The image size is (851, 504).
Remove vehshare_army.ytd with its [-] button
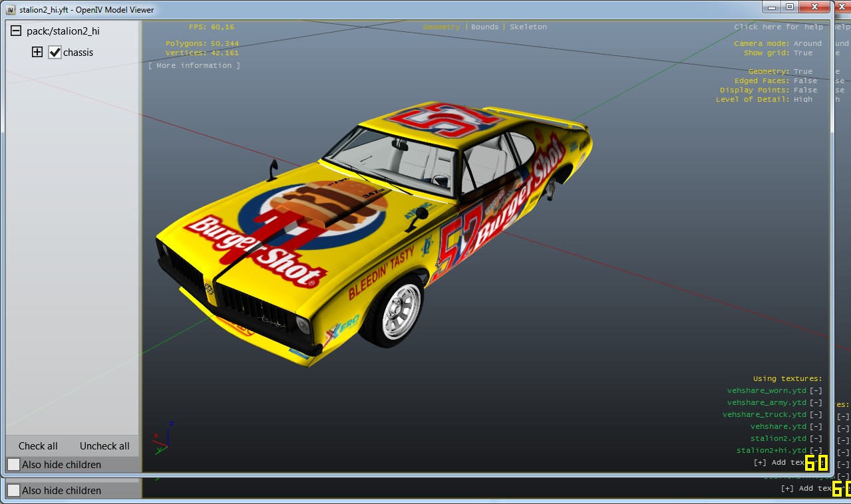click(816, 402)
